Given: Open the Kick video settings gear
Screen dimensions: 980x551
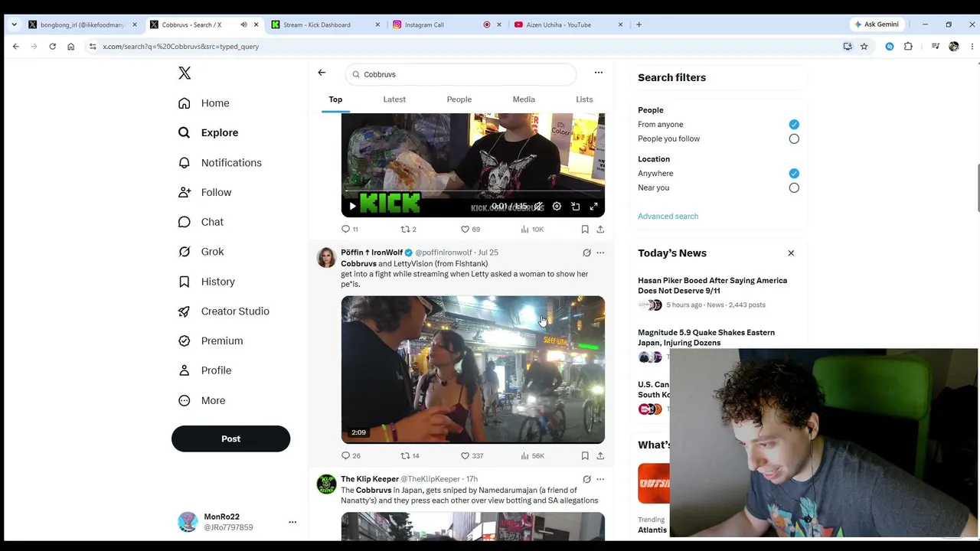Looking at the screenshot, I should tap(557, 207).
